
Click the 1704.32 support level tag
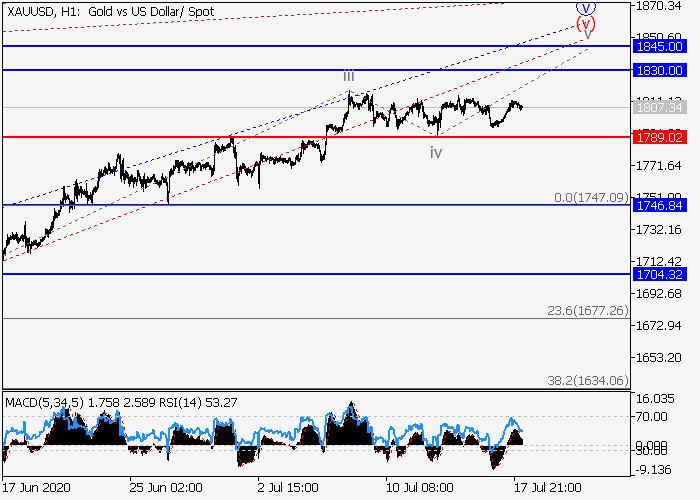[x=658, y=273]
